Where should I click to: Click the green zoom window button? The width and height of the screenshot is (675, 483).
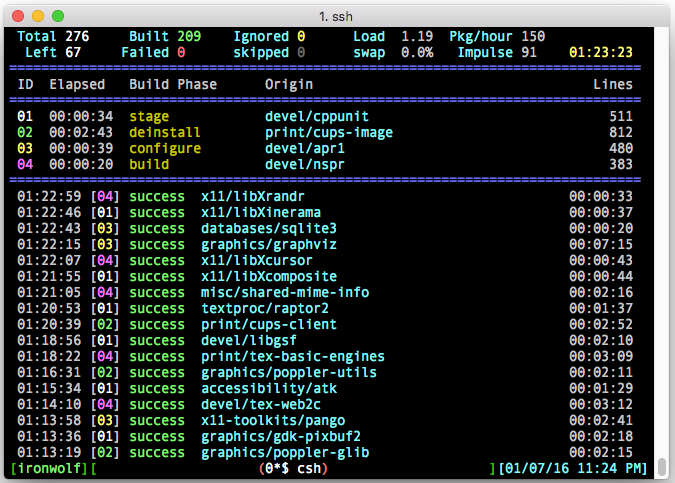pos(58,16)
